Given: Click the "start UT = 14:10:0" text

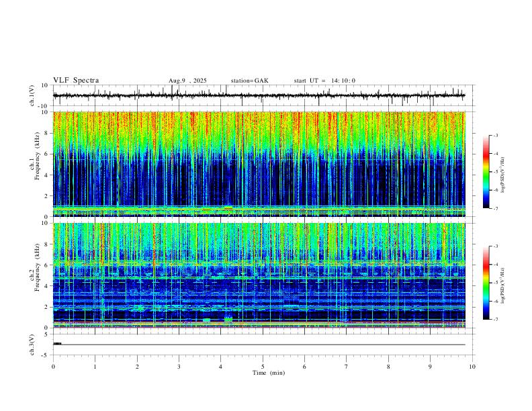Looking at the screenshot, I should pos(324,81).
